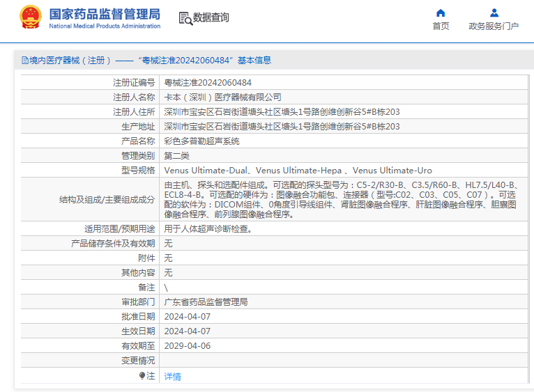534x392 pixels.
Task: Click the 注册人住所 address value
Action: point(282,112)
